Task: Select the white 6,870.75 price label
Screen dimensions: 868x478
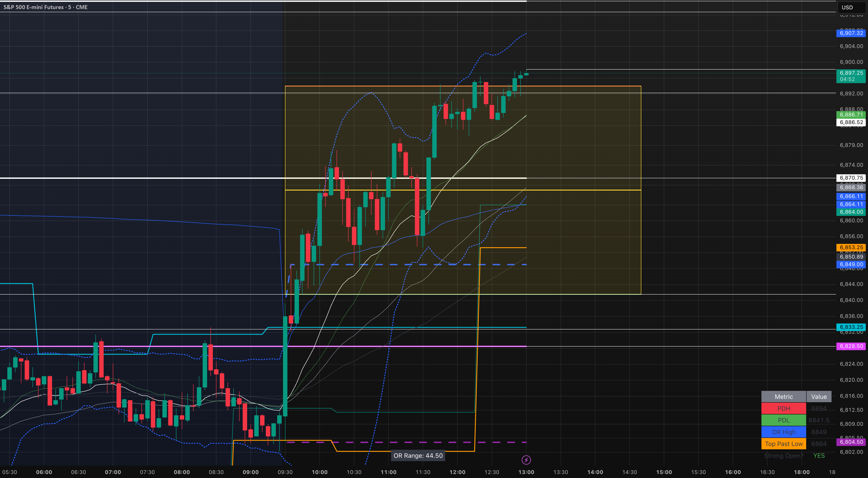Action: 851,178
